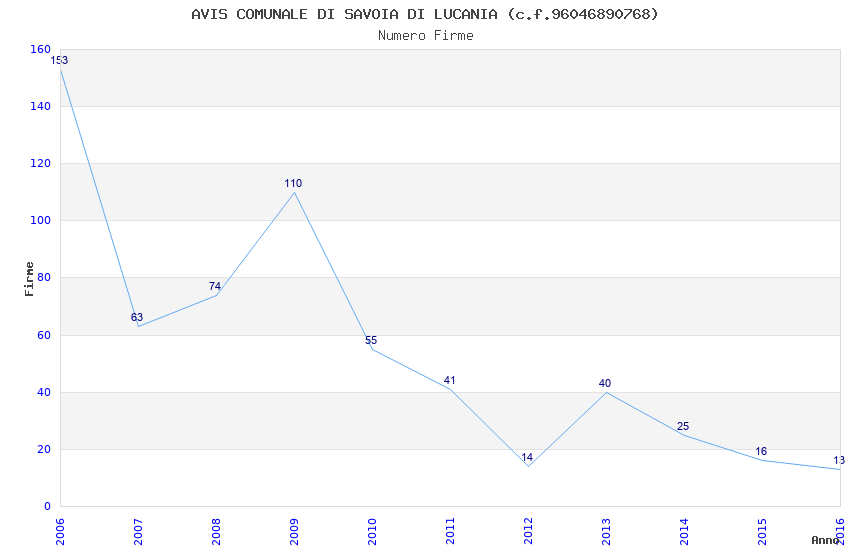850x550 pixels.
Task: Click the data label 153 for 2006
Action: click(59, 60)
